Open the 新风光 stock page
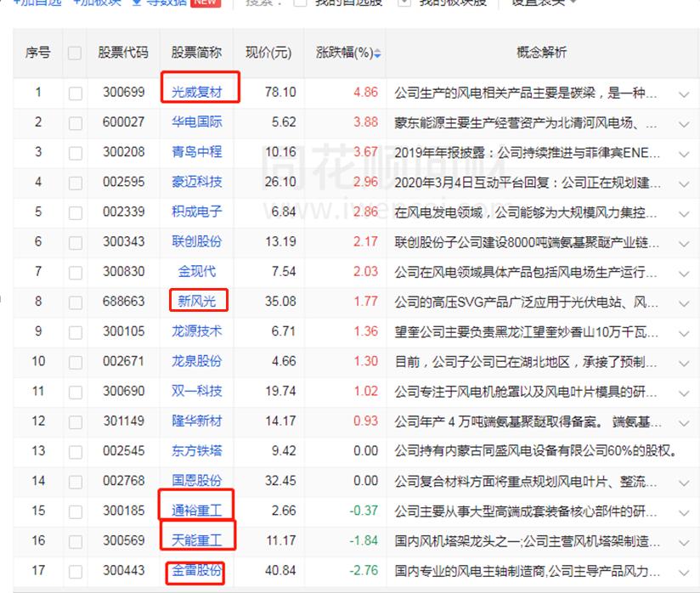The height and width of the screenshot is (593, 700). click(x=196, y=302)
